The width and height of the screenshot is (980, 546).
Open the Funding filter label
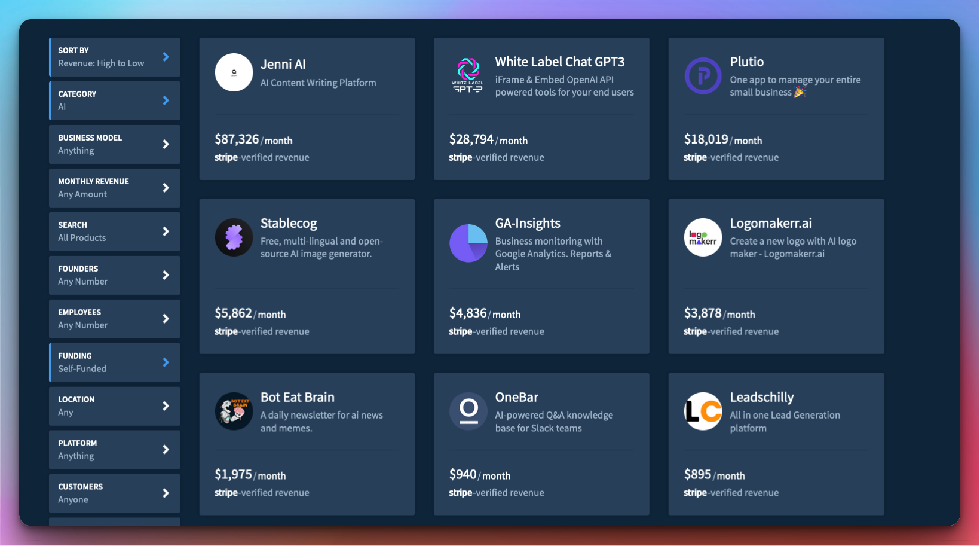(75, 356)
